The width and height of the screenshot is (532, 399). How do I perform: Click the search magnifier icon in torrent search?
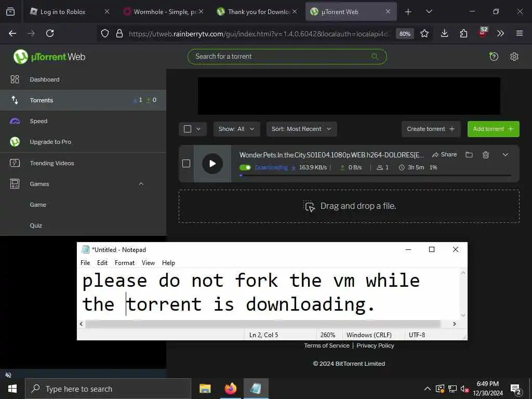(375, 56)
